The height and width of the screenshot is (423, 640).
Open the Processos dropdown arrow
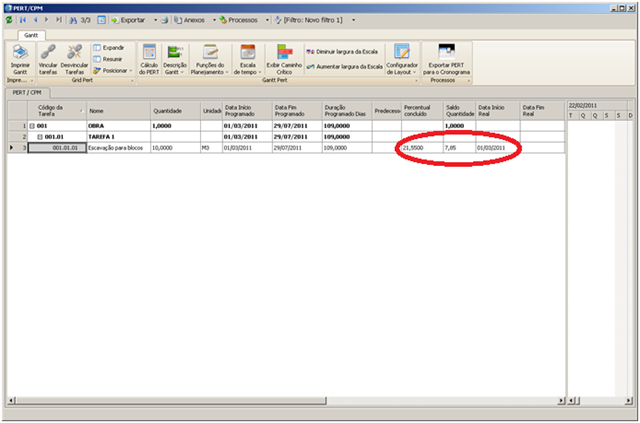pyautogui.click(x=267, y=20)
